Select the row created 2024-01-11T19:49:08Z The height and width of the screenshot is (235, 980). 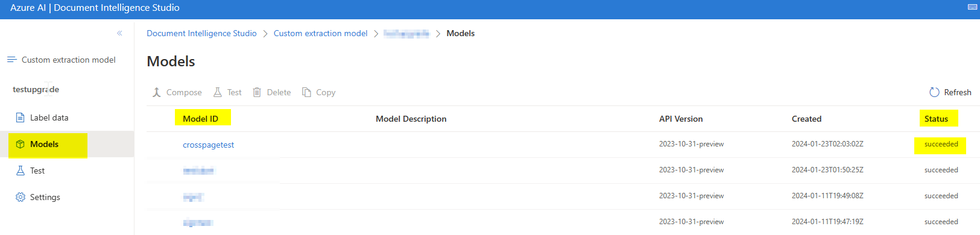pyautogui.click(x=563, y=196)
